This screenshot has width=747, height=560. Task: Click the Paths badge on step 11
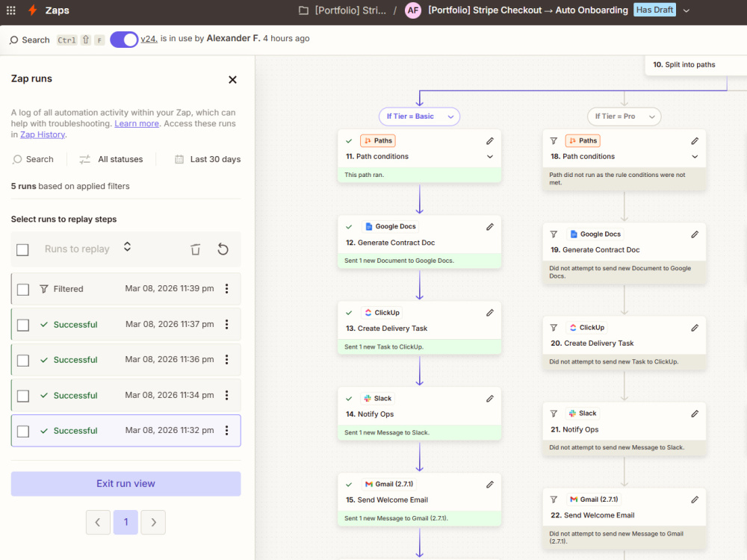coord(378,141)
